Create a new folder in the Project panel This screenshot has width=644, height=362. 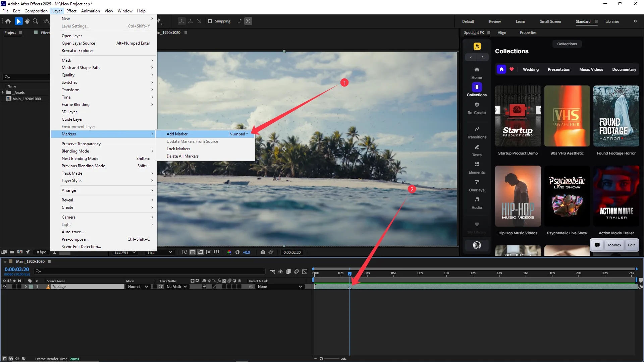[12, 252]
